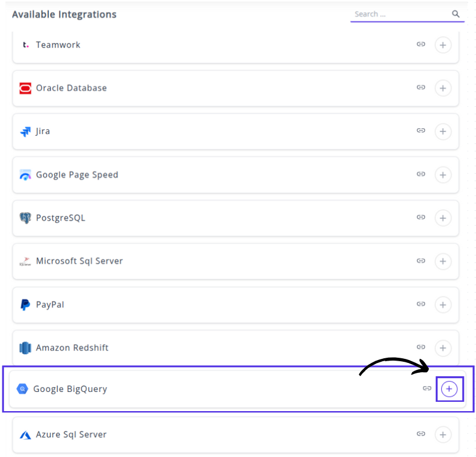Click the PayPal logo icon
476x457 pixels.
pos(25,305)
